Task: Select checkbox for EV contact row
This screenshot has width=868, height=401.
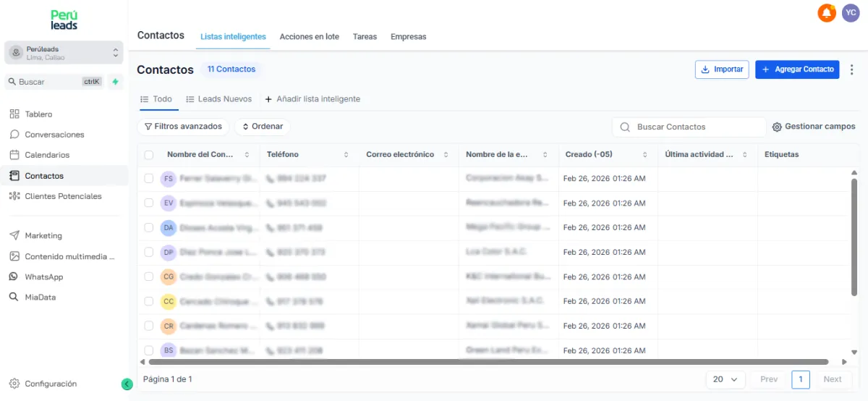Action: tap(149, 203)
